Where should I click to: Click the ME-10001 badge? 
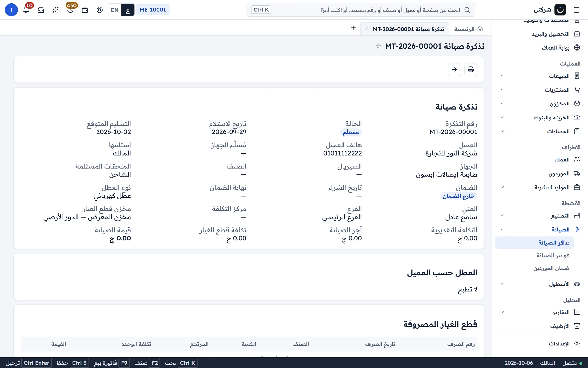pos(153,10)
